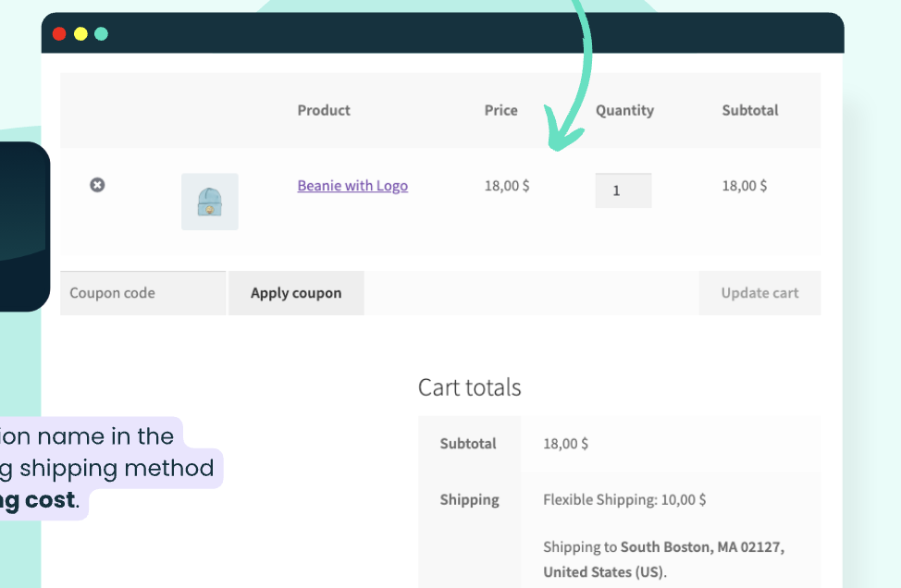This screenshot has width=901, height=588.
Task: Select the Subtotal column header
Action: [x=750, y=110]
